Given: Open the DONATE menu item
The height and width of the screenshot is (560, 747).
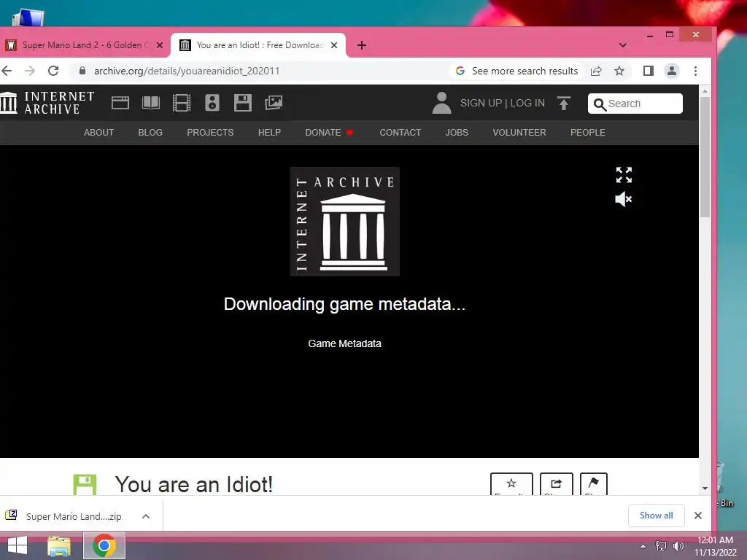Looking at the screenshot, I should pyautogui.click(x=329, y=133).
